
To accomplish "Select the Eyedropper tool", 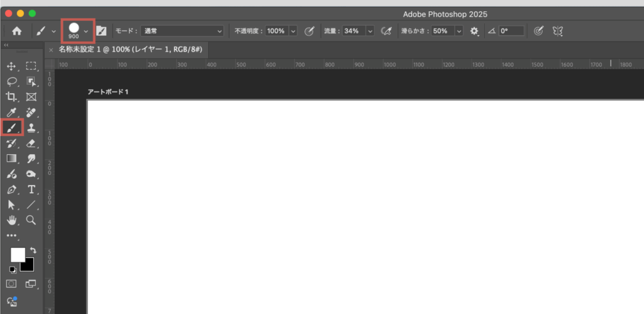I will click(x=11, y=112).
